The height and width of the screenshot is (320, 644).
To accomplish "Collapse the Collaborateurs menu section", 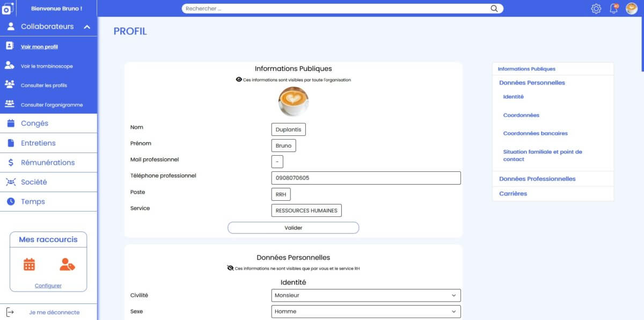I will [x=87, y=27].
